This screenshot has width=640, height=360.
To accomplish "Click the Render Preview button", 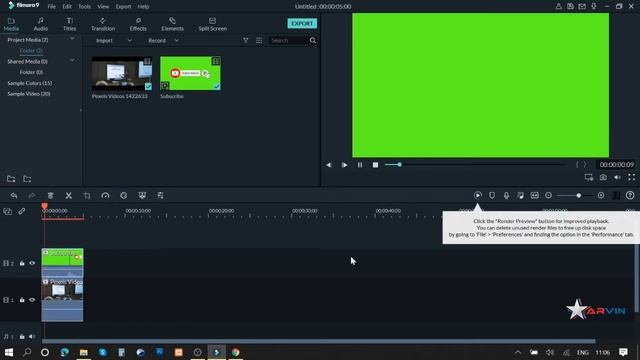I will pos(478,196).
